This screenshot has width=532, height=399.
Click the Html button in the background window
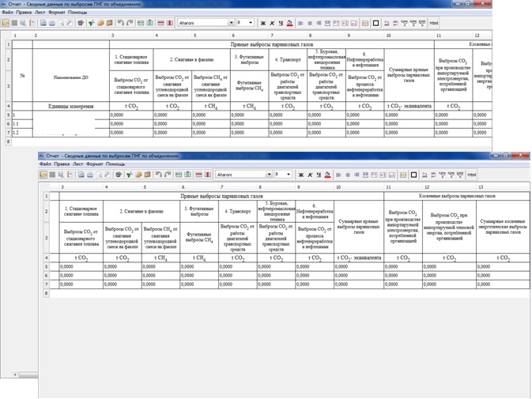434,23
